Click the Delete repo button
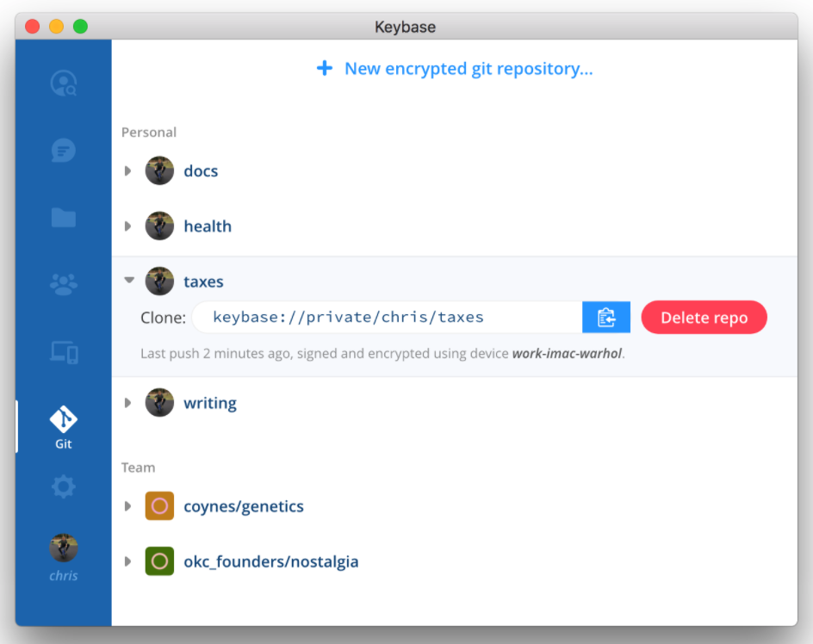Screen dimensions: 813x644 tap(704, 318)
